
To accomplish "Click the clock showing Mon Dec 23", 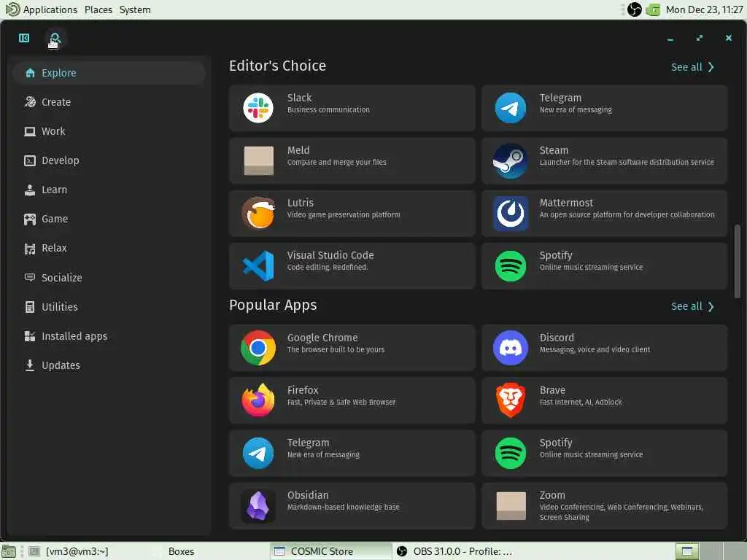I will click(x=704, y=9).
